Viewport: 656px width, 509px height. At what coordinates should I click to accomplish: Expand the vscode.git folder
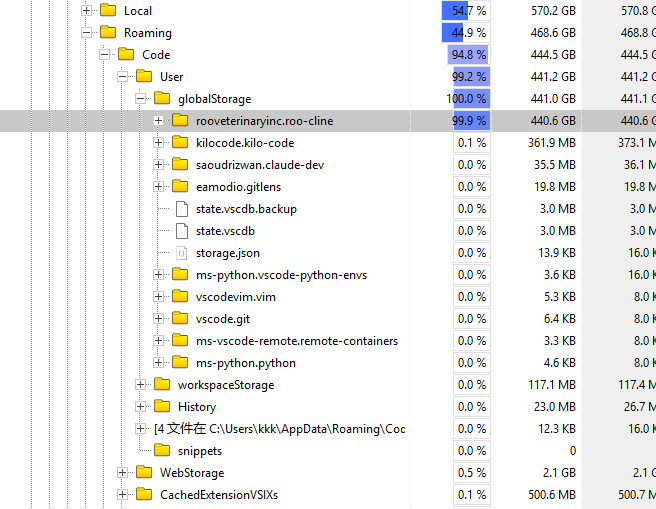pyautogui.click(x=158, y=319)
